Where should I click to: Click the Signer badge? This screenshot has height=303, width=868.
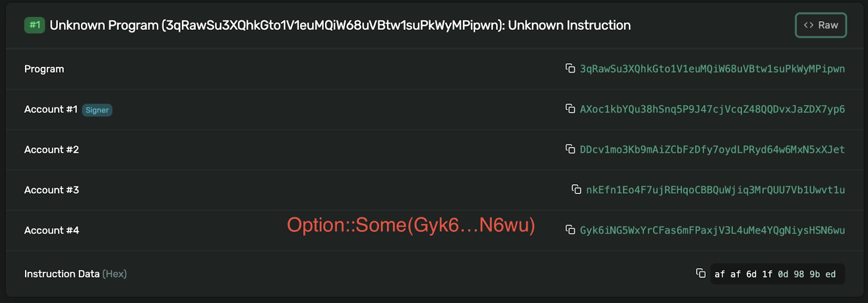click(97, 110)
